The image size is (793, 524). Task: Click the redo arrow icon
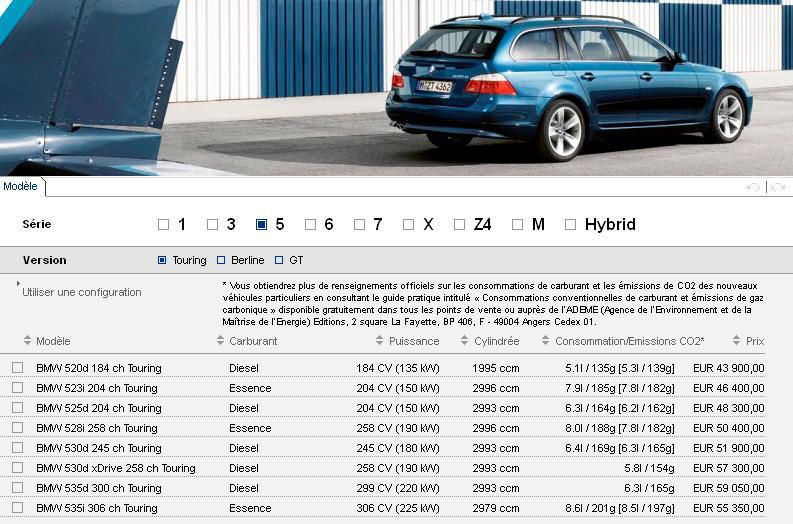[779, 187]
